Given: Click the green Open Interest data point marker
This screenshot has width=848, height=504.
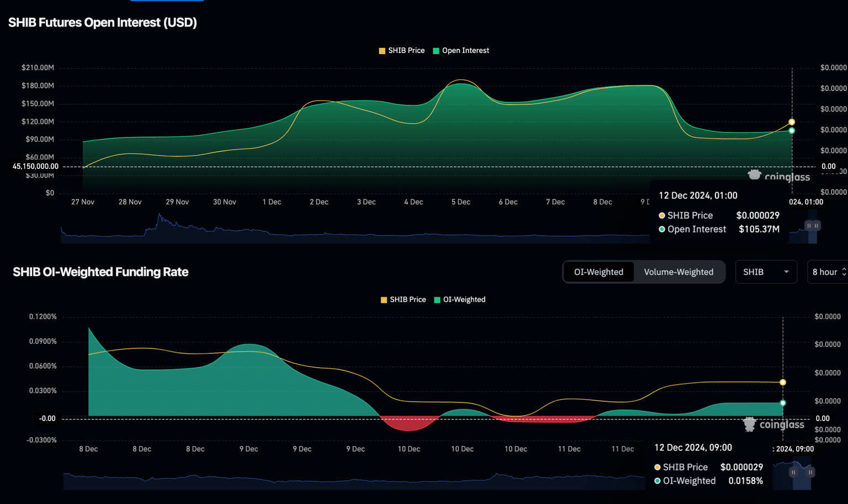Looking at the screenshot, I should 792,131.
